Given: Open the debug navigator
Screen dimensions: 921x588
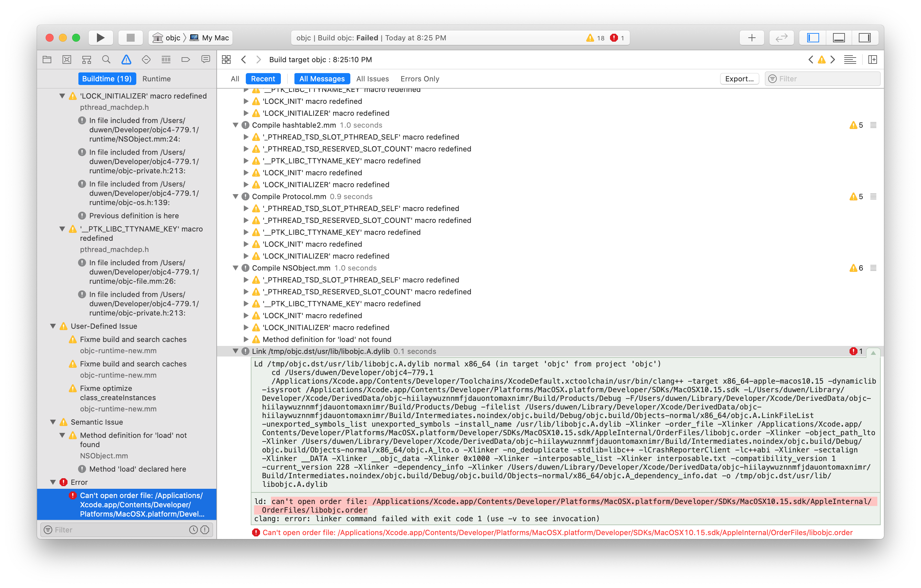Looking at the screenshot, I should click(166, 59).
